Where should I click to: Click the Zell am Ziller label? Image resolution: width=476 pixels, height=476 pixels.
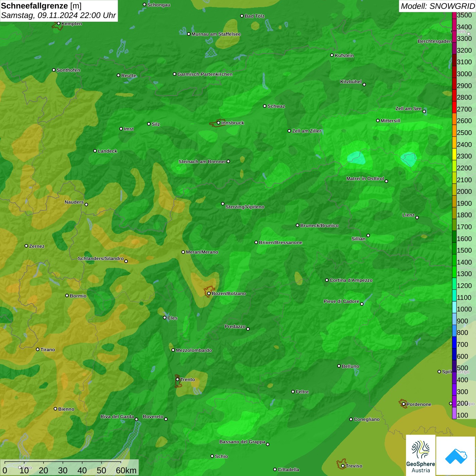tap(307, 131)
